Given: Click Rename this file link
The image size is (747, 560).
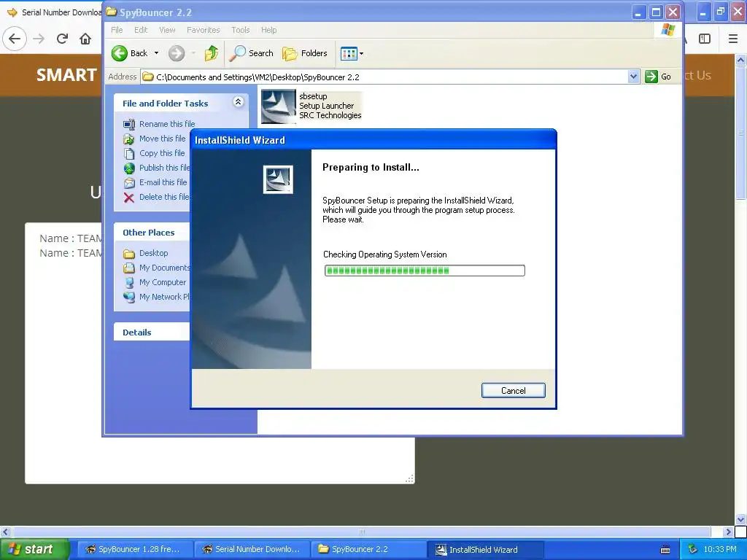Looking at the screenshot, I should pyautogui.click(x=167, y=124).
